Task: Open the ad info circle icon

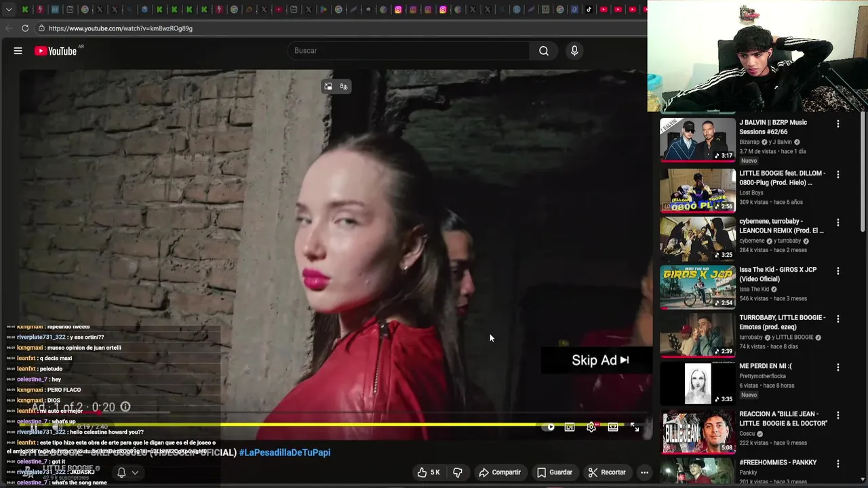Action: coord(125,407)
